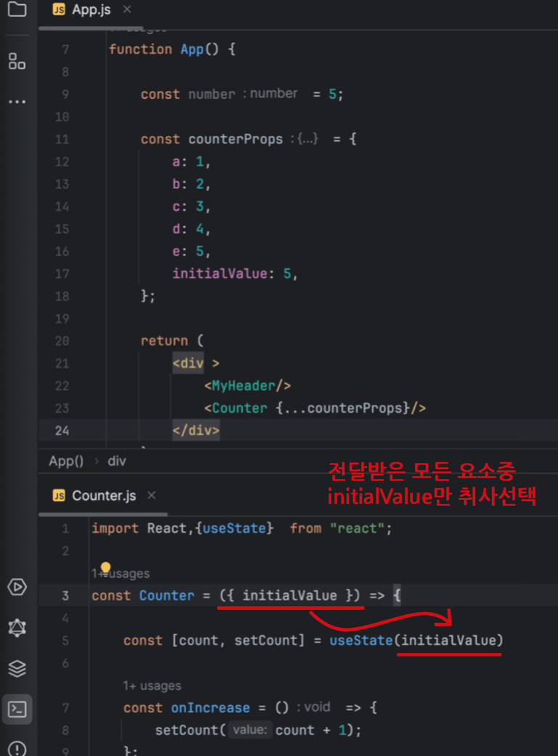
Task: Click '"react"' import string
Action: tap(357, 528)
